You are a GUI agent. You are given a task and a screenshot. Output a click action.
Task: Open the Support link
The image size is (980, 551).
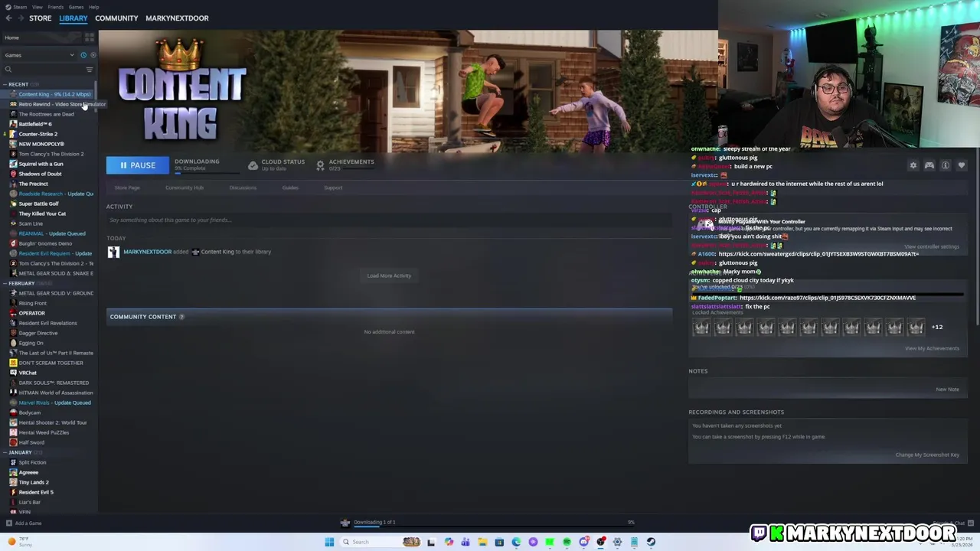pos(333,187)
